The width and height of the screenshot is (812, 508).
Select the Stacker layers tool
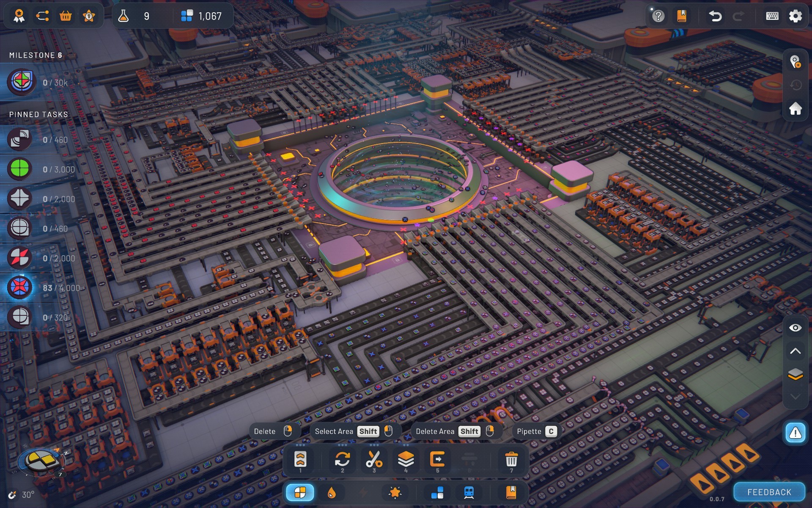[406, 459]
